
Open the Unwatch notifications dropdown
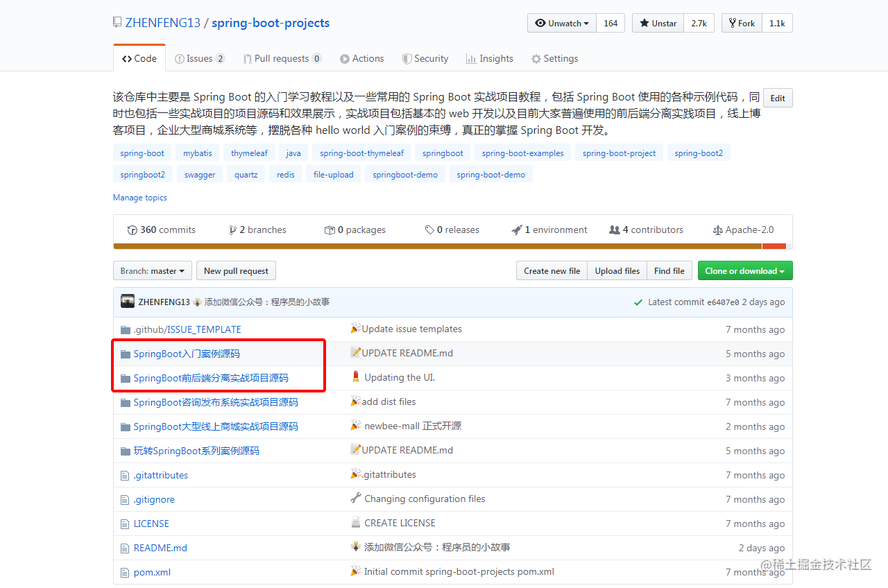pos(562,23)
